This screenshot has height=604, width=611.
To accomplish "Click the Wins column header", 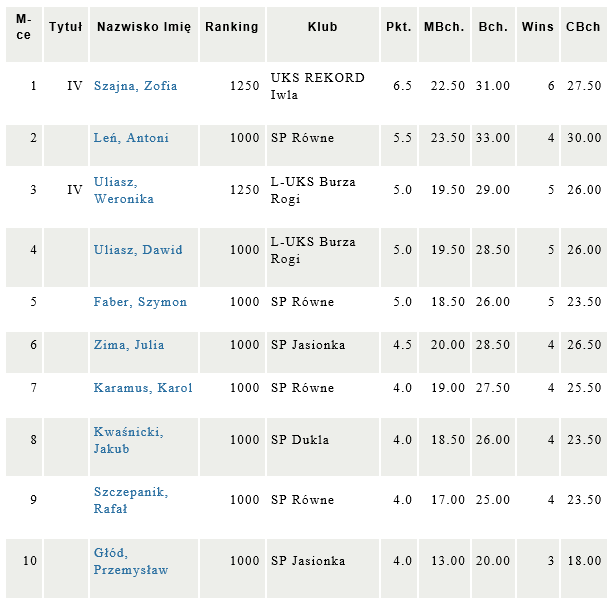I will (538, 27).
